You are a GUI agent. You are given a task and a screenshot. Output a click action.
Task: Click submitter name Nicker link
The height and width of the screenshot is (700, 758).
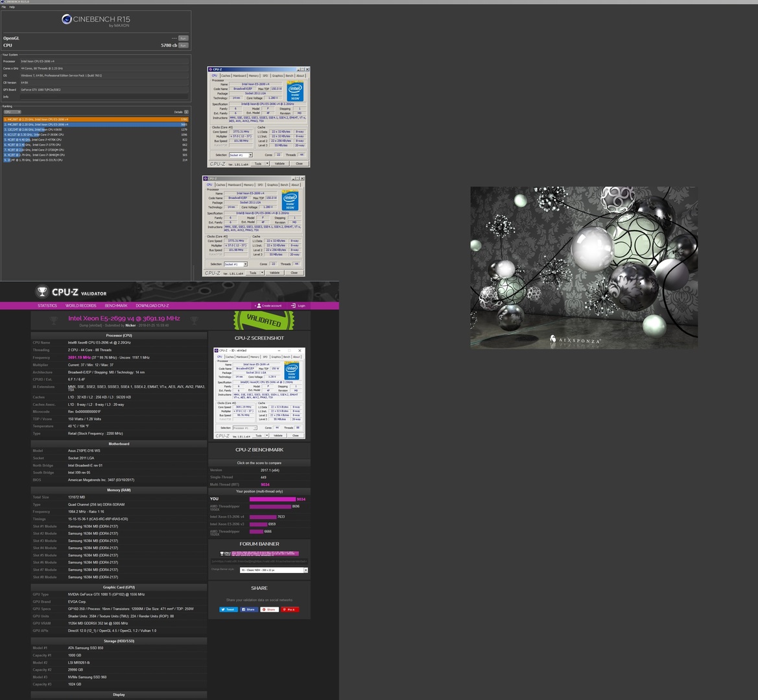coord(130,325)
